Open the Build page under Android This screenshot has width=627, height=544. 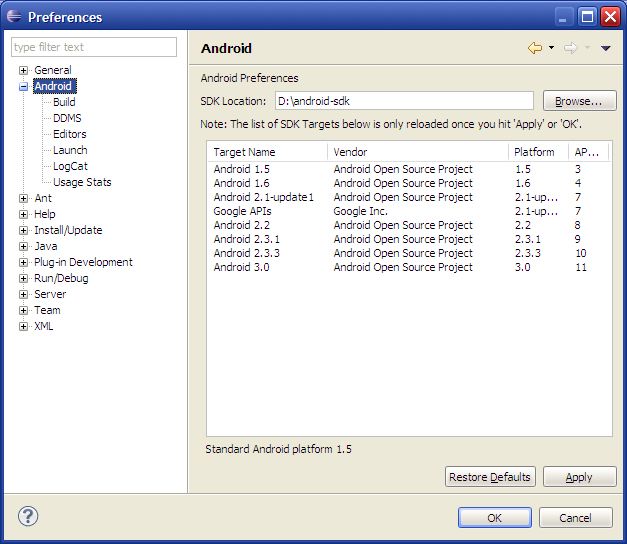click(64, 102)
